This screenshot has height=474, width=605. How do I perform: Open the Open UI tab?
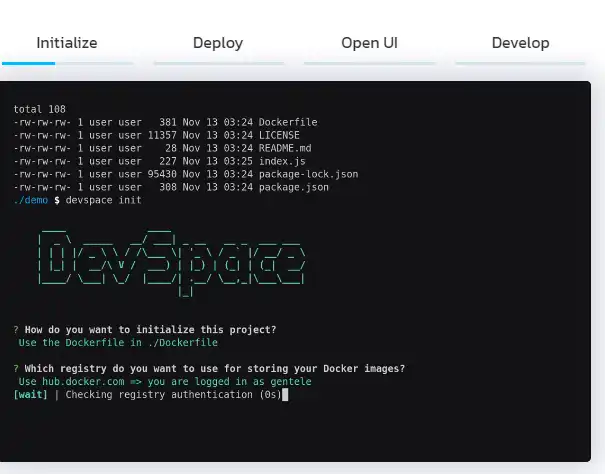369,43
